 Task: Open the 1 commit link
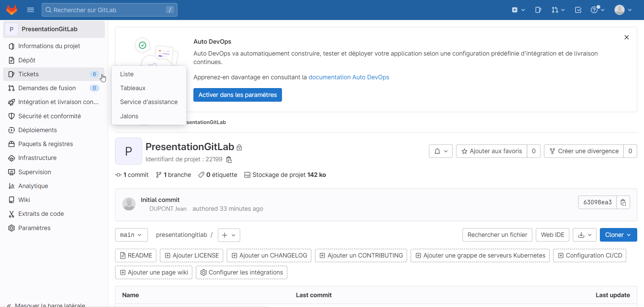pyautogui.click(x=132, y=175)
